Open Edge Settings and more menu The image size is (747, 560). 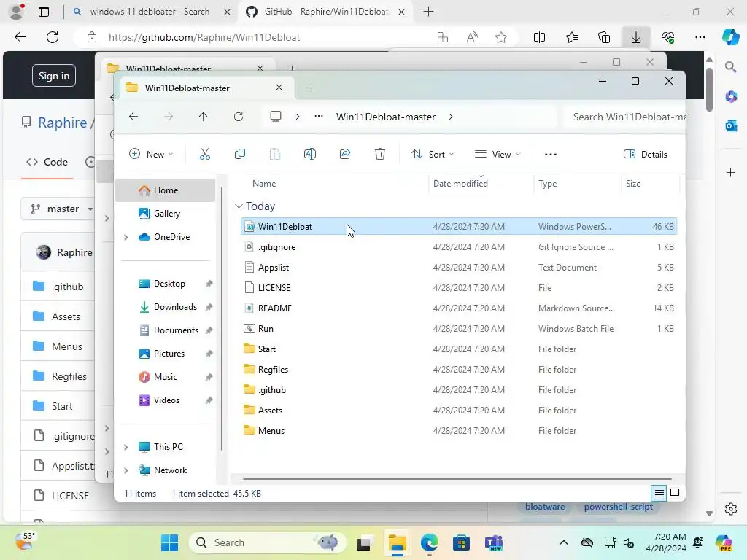(x=700, y=37)
